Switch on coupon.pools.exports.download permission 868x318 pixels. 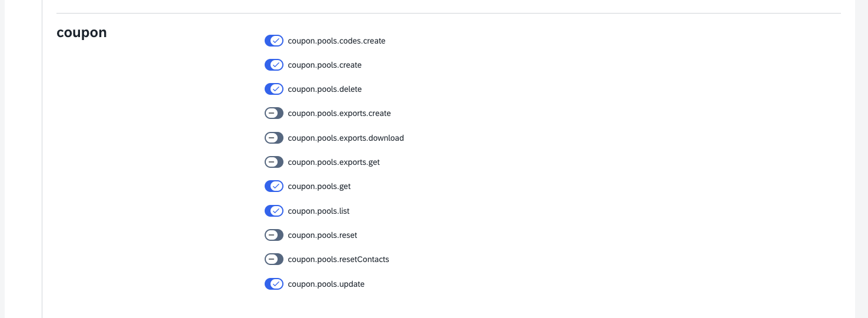pos(274,138)
